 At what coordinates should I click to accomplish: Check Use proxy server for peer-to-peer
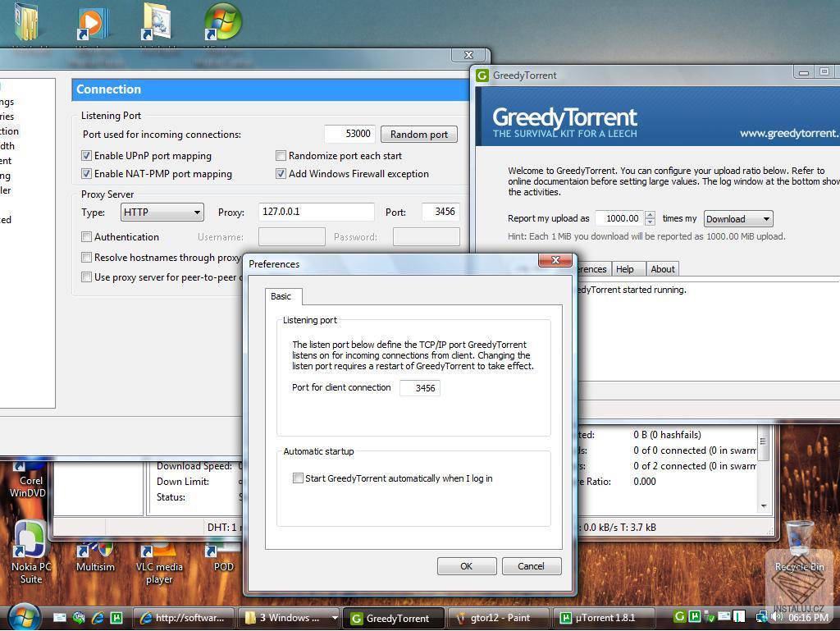click(x=86, y=277)
